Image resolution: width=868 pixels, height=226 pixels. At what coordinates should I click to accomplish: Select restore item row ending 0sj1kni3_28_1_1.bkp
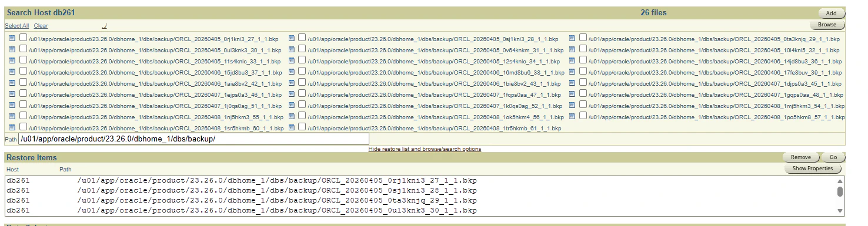coord(420,191)
